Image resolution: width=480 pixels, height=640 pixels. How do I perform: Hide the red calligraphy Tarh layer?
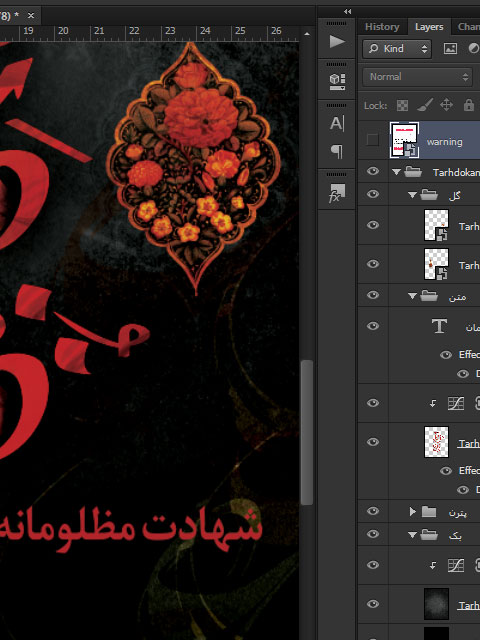pos(373,442)
